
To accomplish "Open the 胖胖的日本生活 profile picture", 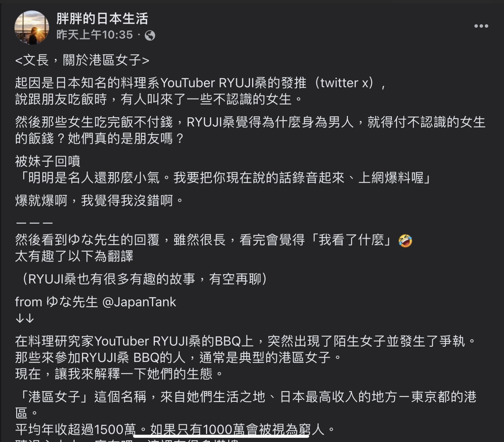I will pyautogui.click(x=32, y=27).
